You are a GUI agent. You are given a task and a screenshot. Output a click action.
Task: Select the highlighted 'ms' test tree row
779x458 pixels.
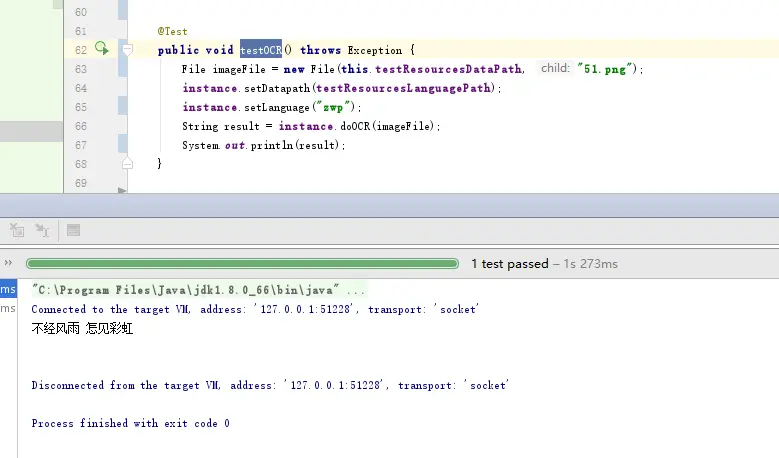point(8,289)
